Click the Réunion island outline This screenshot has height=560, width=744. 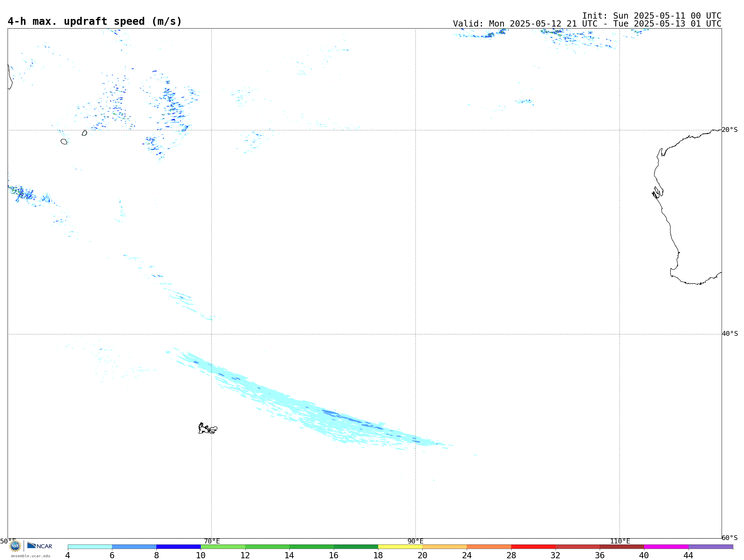(x=64, y=142)
